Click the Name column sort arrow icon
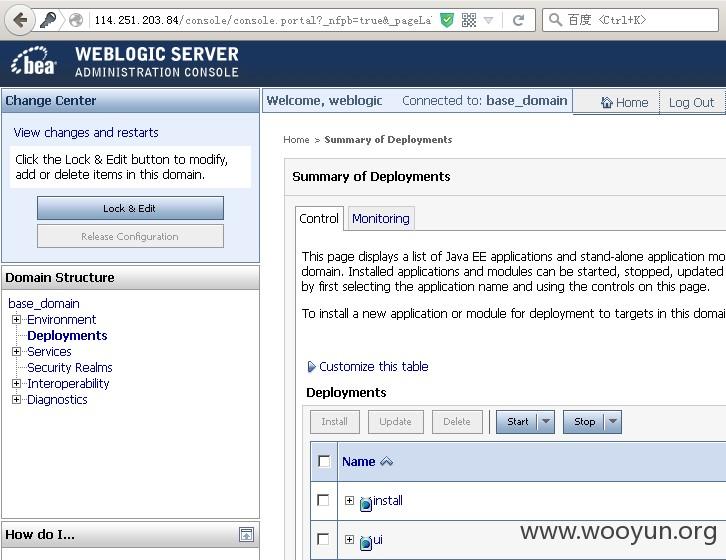This screenshot has width=726, height=560. (386, 461)
